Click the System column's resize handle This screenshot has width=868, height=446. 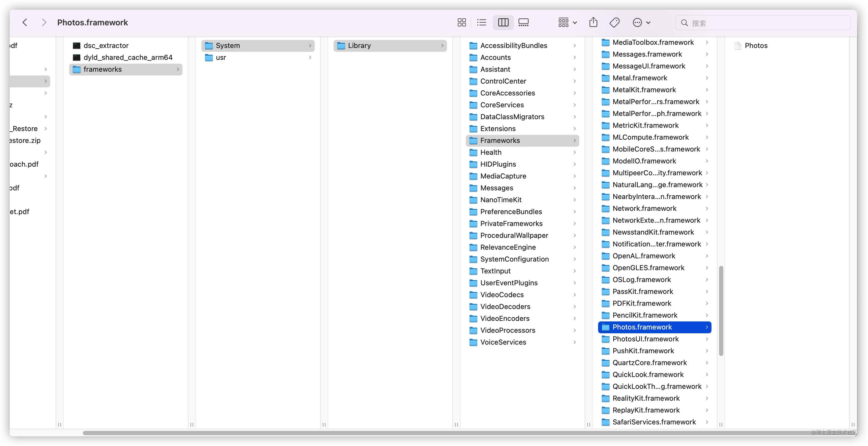pyautogui.click(x=324, y=424)
